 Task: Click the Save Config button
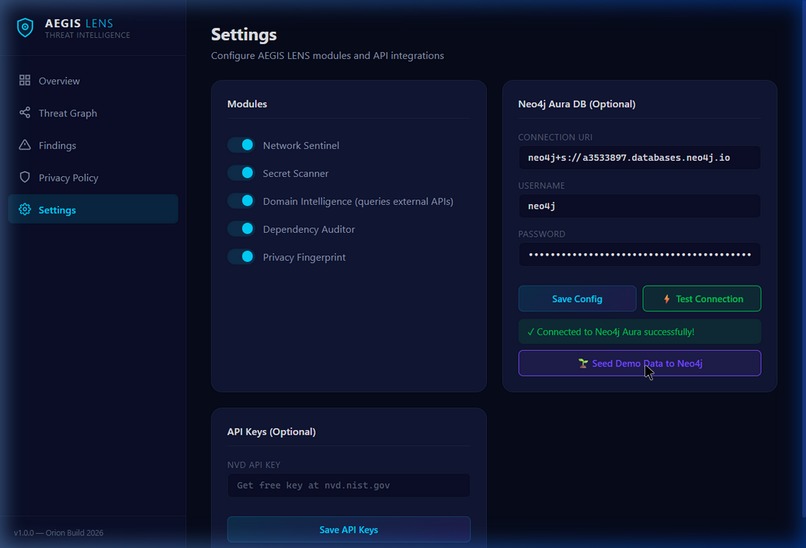coord(577,299)
